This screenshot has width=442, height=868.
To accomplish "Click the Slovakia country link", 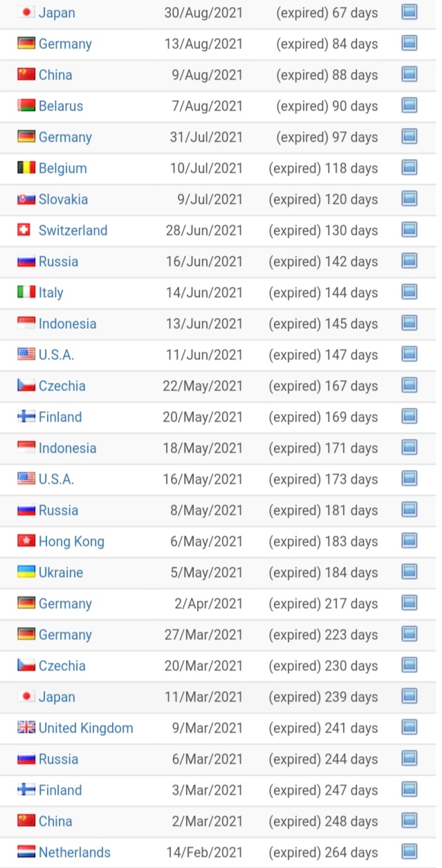I will tap(63, 199).
